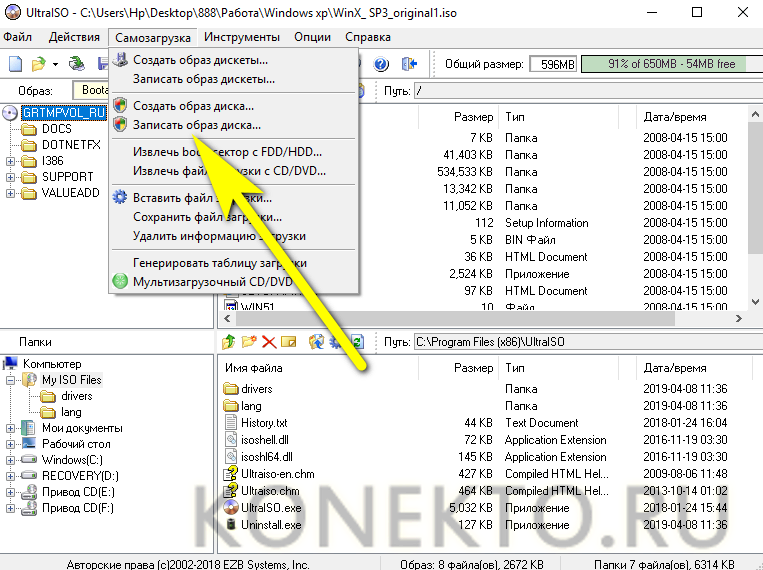Select the DOTNETFX folder in the image tree
The height and width of the screenshot is (570, 763).
71,145
